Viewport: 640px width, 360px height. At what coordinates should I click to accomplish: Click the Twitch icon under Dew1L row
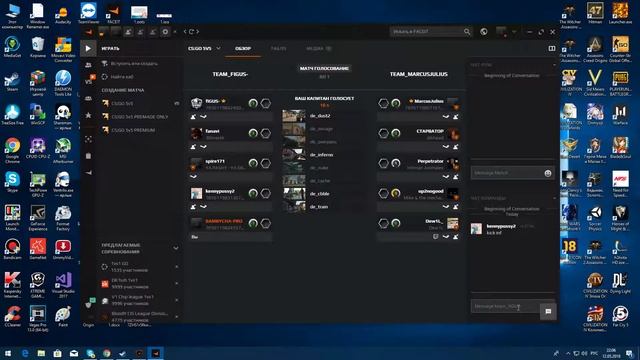(x=436, y=237)
